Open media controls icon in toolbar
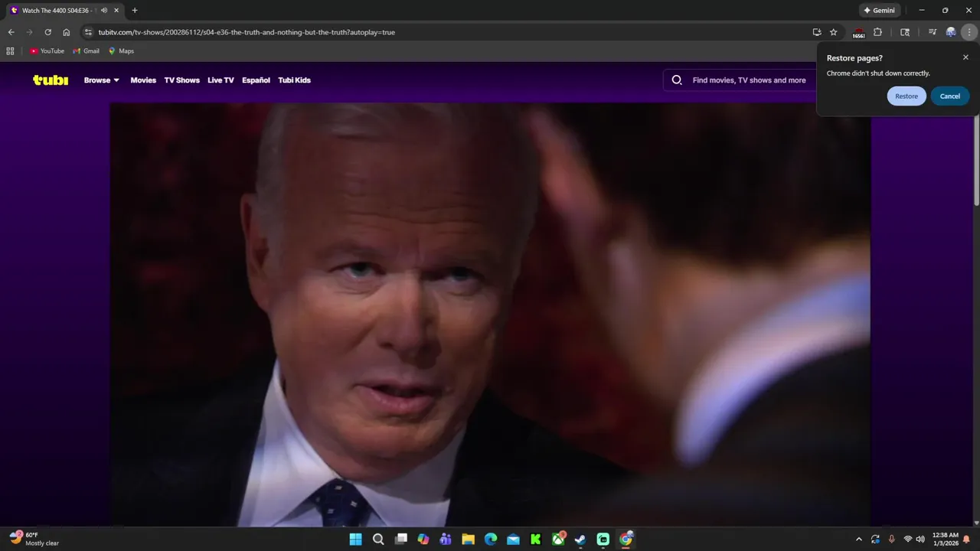The image size is (980, 551). click(x=932, y=32)
